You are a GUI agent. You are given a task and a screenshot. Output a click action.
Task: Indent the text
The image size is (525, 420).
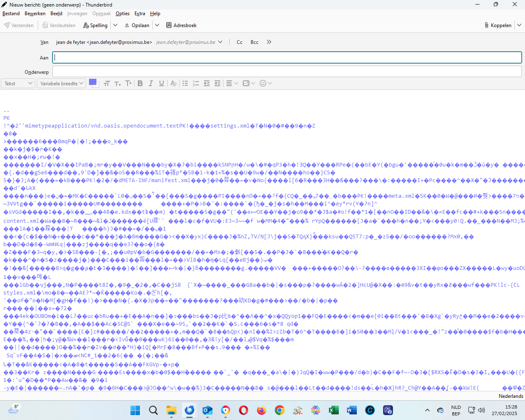click(x=217, y=83)
